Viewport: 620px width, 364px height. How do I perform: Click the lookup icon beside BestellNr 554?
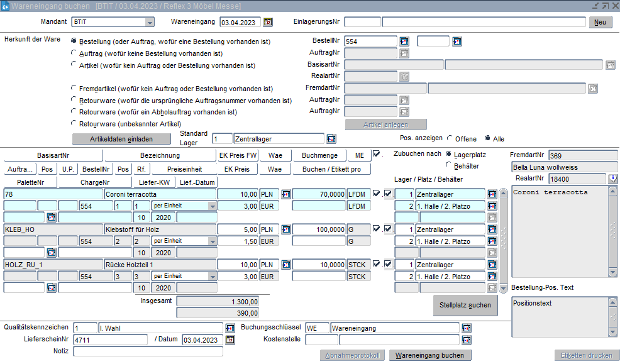pyautogui.click(x=404, y=41)
